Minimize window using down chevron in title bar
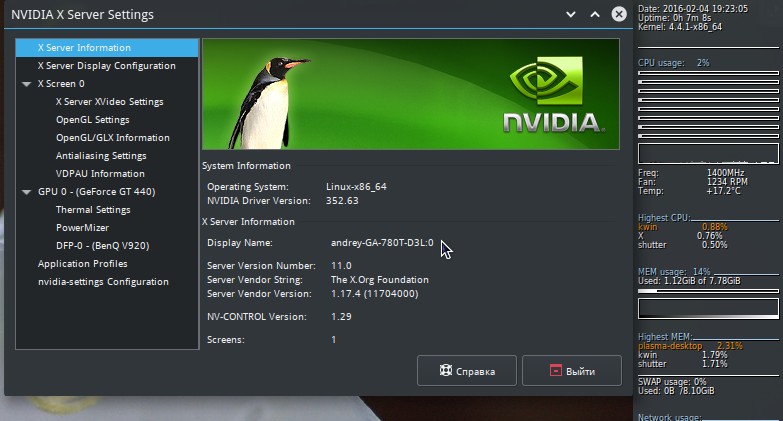This screenshot has width=783, height=421. (x=571, y=14)
